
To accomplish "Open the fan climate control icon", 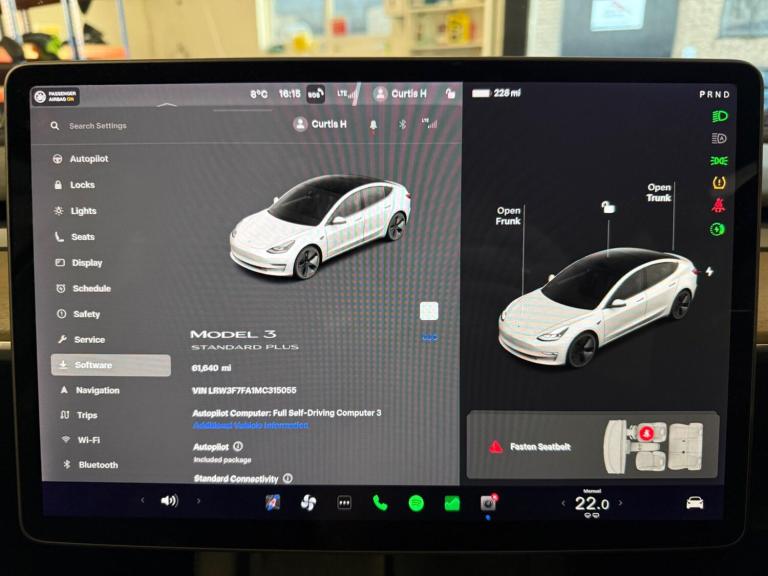I will (x=308, y=502).
